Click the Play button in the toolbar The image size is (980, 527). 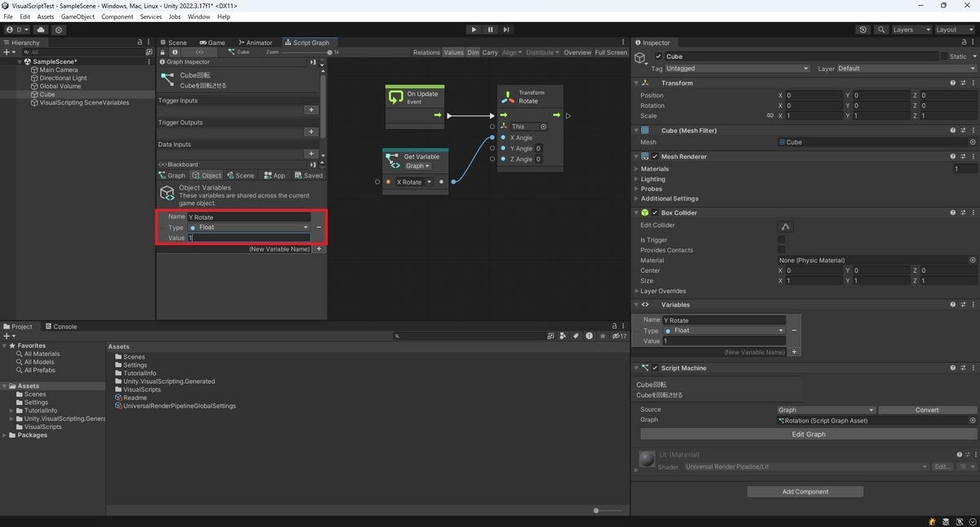[x=474, y=29]
